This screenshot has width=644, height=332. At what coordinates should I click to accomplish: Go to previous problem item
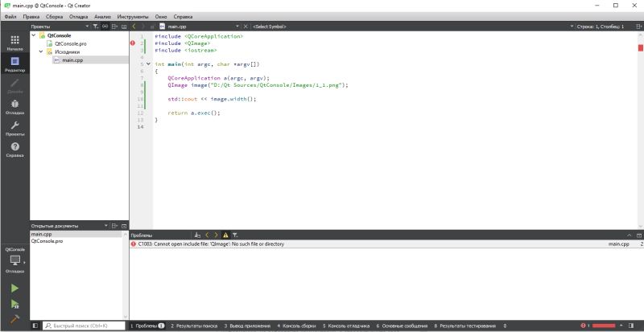207,236
